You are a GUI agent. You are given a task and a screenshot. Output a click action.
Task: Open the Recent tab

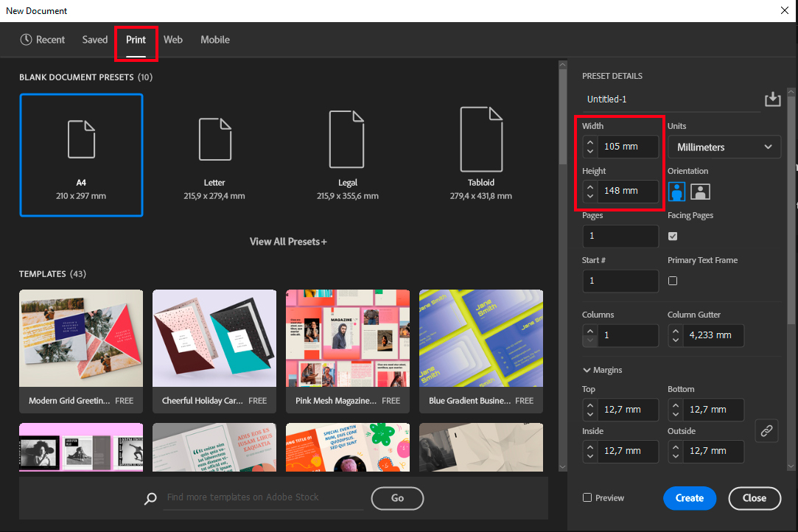[x=42, y=40]
